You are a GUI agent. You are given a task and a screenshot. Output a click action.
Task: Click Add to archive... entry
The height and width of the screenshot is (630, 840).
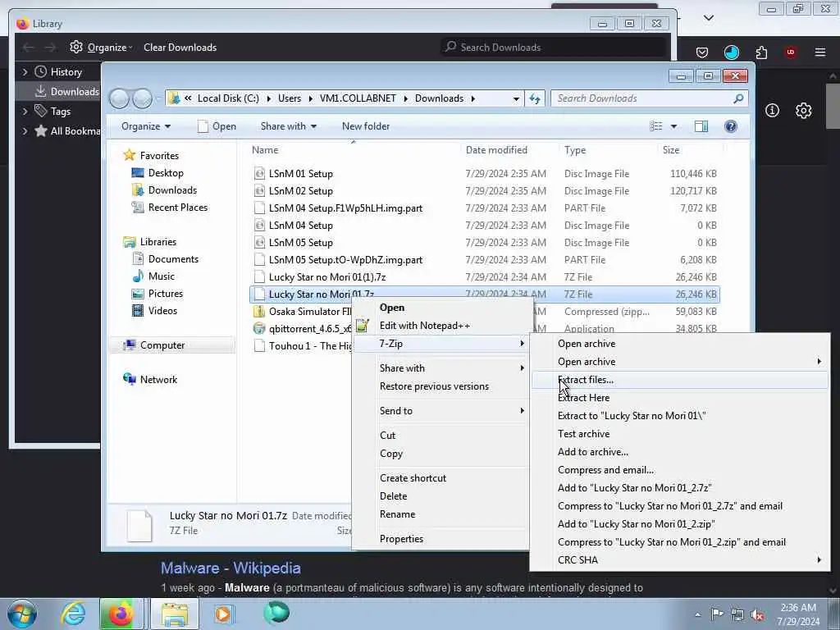[x=680, y=452]
